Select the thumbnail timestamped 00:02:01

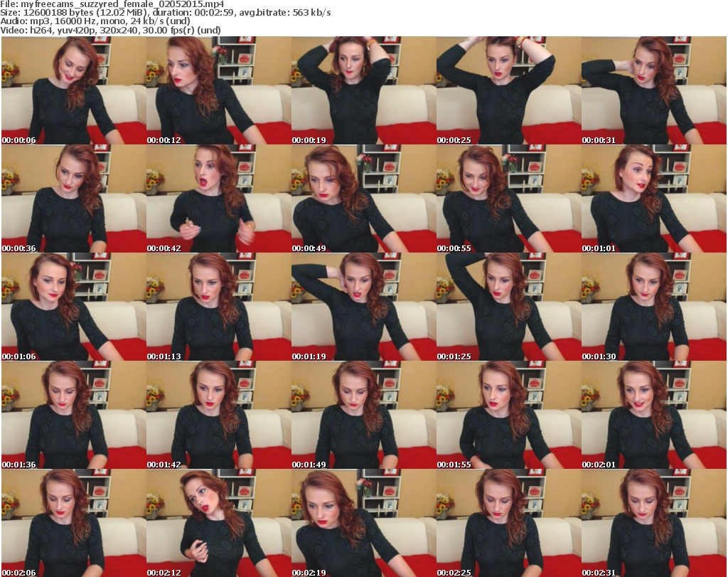tap(654, 415)
